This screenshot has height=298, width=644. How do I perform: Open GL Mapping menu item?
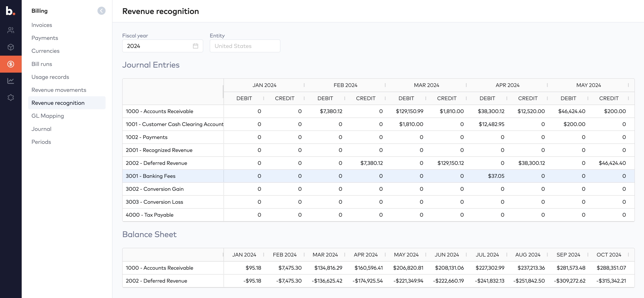pos(48,116)
